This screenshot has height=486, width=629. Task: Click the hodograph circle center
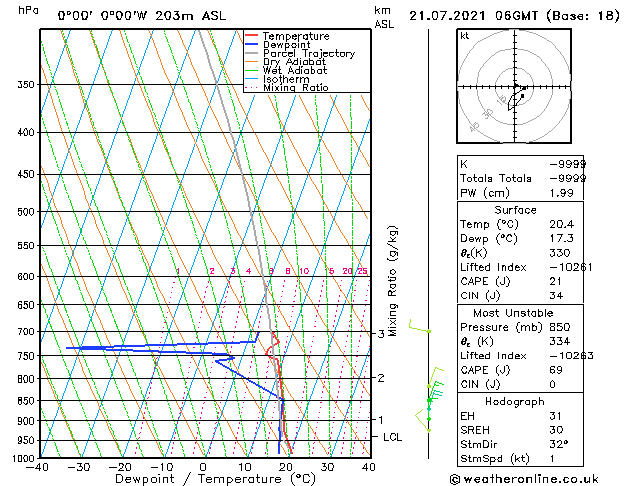[515, 86]
